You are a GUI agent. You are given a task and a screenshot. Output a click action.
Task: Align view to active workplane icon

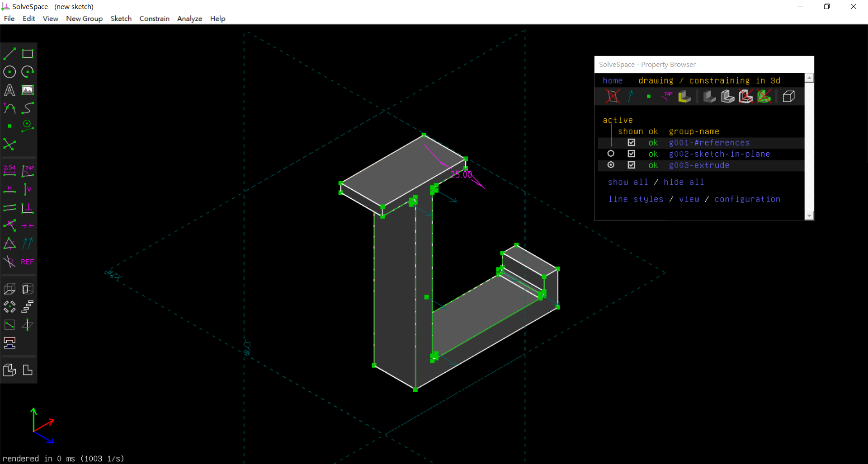pos(28,370)
